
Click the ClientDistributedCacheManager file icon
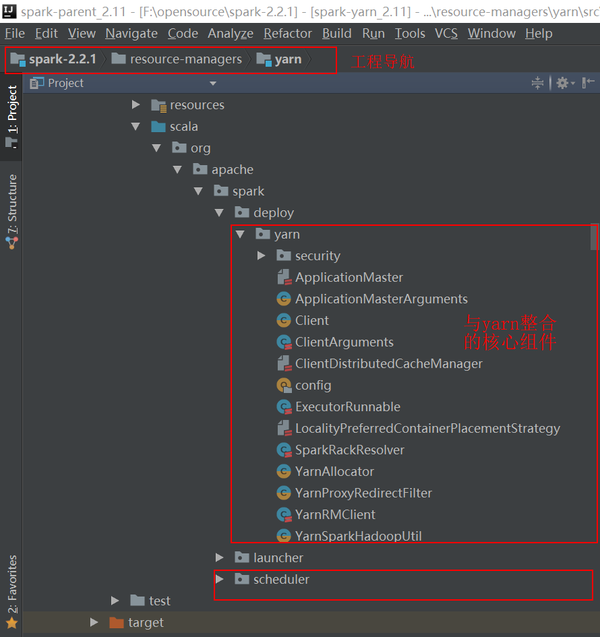pos(284,364)
